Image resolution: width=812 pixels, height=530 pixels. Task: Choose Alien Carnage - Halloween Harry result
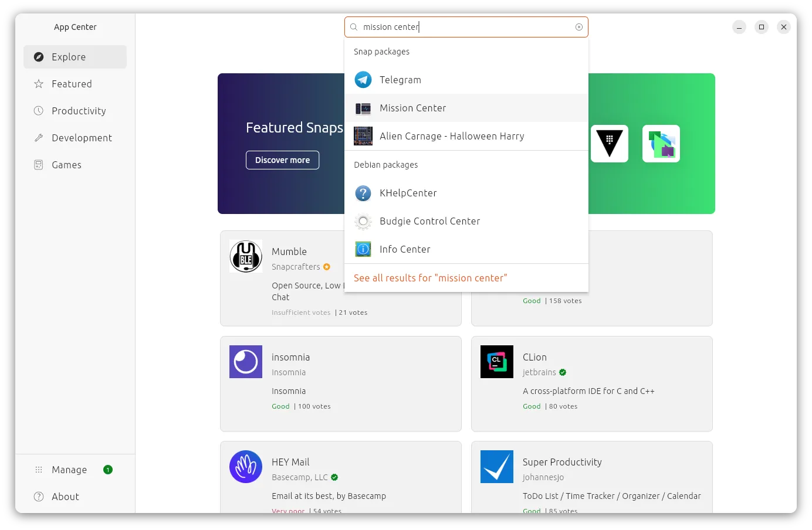tap(466, 136)
